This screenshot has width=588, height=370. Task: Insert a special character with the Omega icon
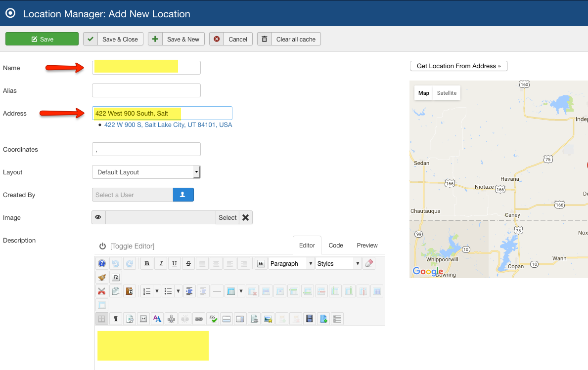pyautogui.click(x=115, y=278)
